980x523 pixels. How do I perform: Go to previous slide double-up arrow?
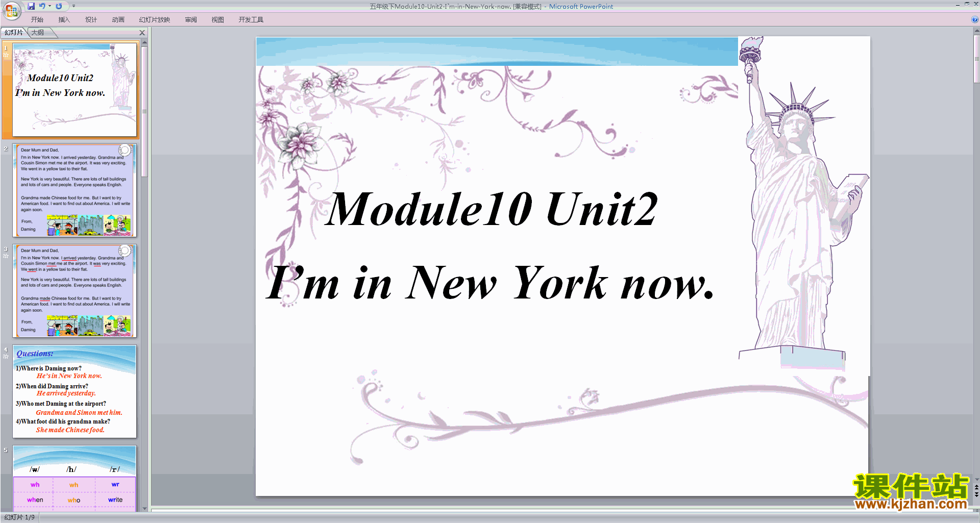point(976,488)
